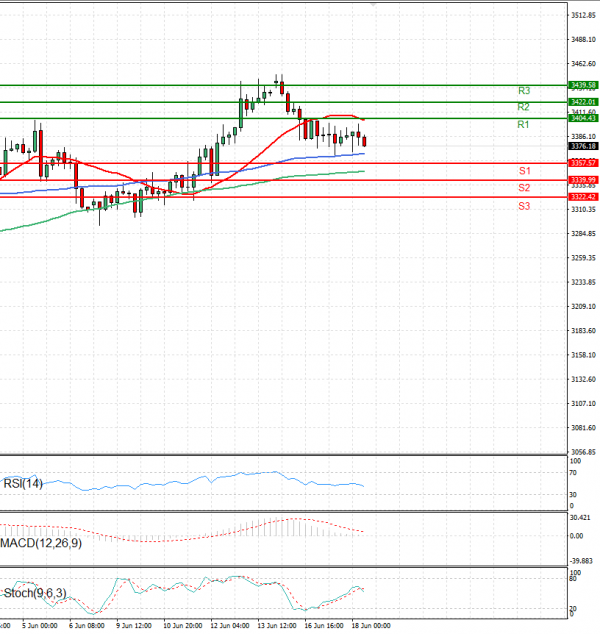Click the R2 resistance label
600x634 pixels.
pyautogui.click(x=523, y=107)
